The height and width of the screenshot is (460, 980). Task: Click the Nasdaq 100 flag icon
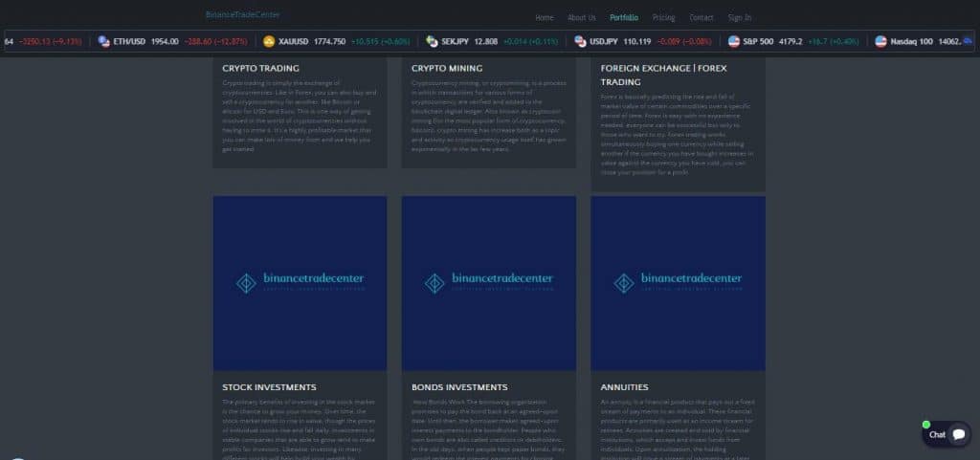(880, 41)
